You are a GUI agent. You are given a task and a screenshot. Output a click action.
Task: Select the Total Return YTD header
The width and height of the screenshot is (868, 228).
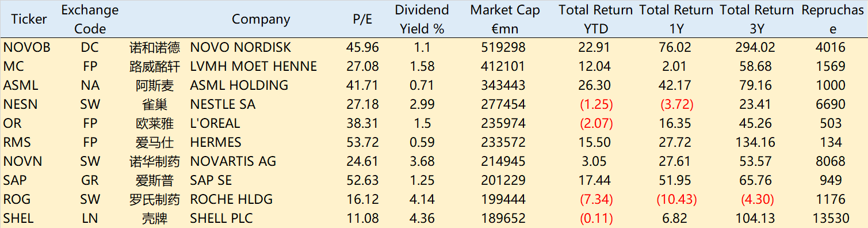click(x=595, y=19)
